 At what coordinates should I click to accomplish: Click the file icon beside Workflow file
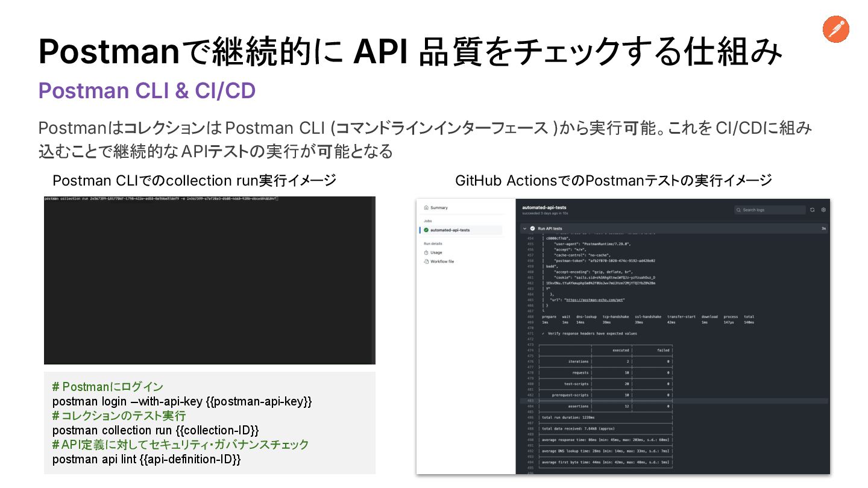pyautogui.click(x=426, y=261)
